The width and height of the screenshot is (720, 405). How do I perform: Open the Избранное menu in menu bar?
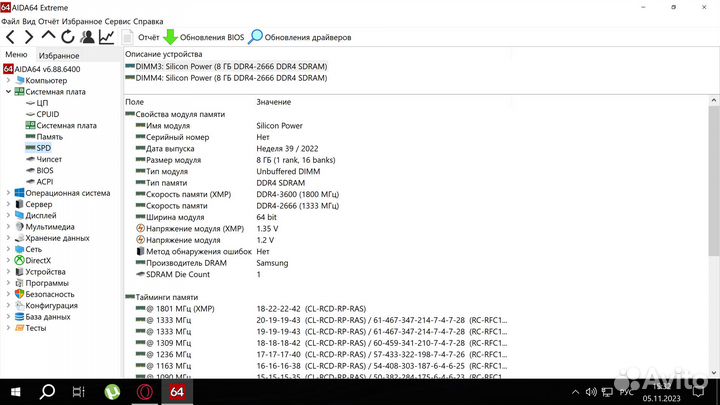tap(82, 21)
